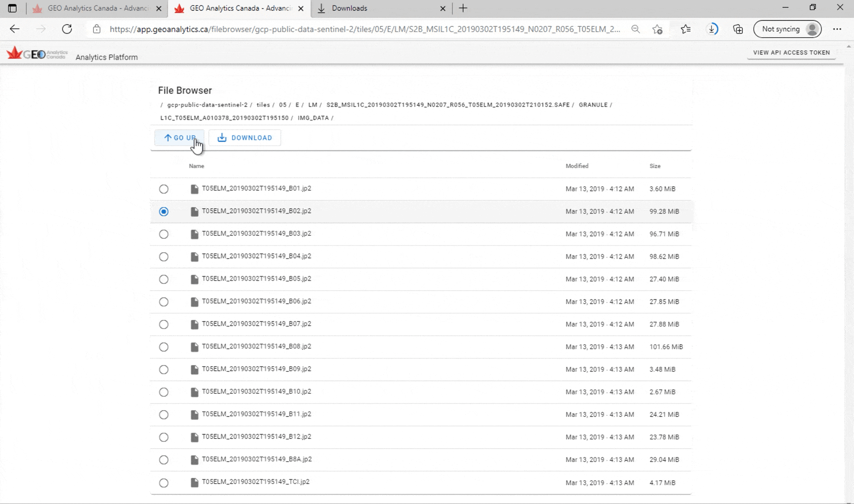This screenshot has height=504, width=854.
Task: Click the browser back arrow
Action: click(15, 29)
